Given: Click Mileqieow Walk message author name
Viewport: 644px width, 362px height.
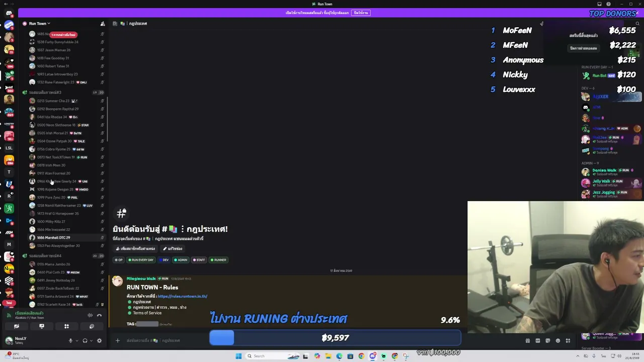Looking at the screenshot, I should tap(141, 279).
